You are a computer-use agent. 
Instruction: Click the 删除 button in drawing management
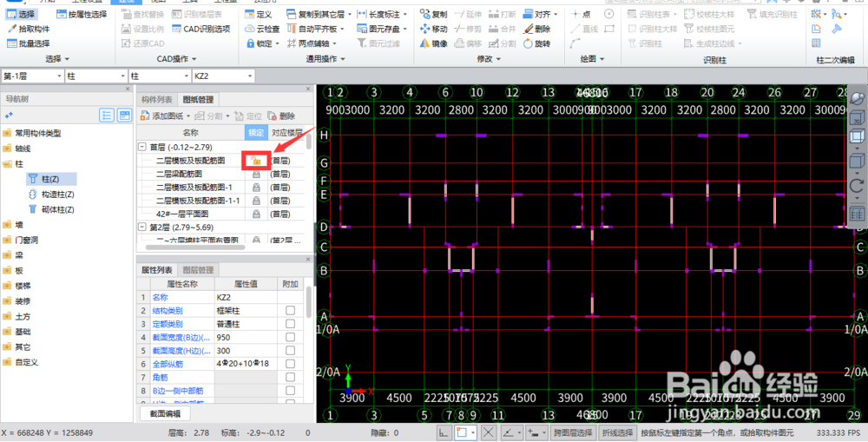[x=281, y=116]
